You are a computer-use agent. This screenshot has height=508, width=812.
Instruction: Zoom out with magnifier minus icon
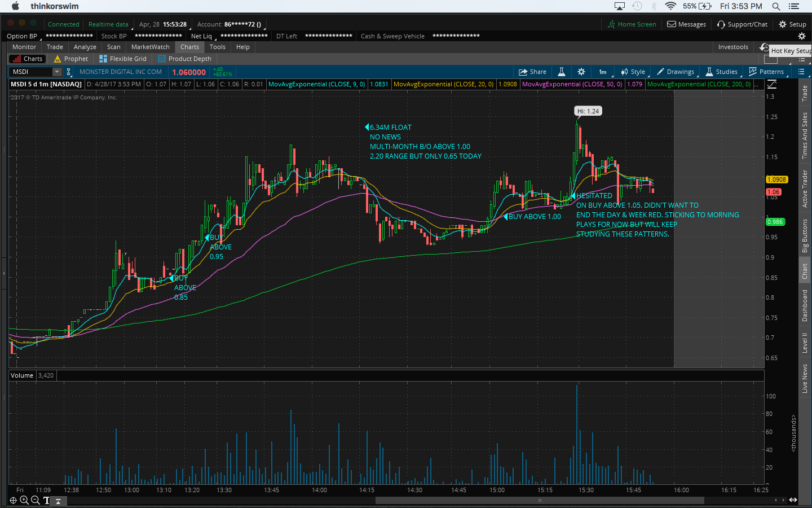[36, 500]
